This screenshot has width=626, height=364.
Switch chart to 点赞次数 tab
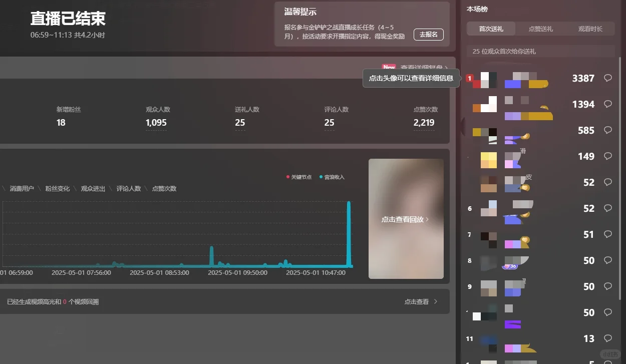click(x=164, y=189)
